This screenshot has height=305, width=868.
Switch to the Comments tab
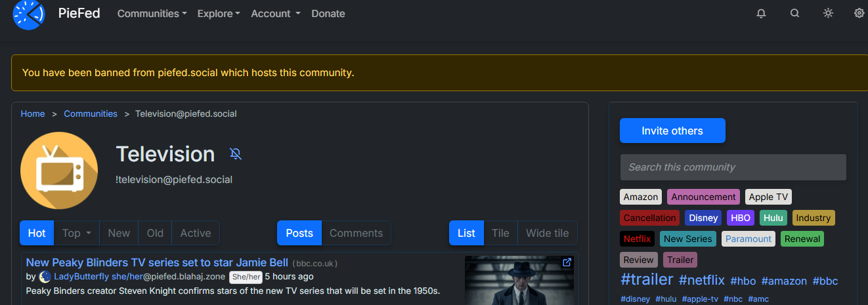click(356, 233)
